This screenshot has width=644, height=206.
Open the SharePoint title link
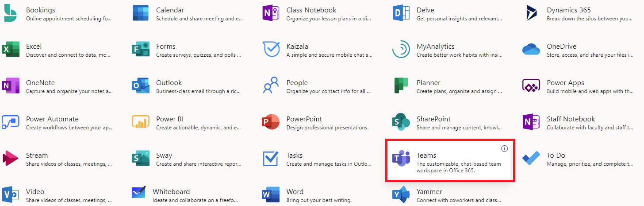click(433, 119)
